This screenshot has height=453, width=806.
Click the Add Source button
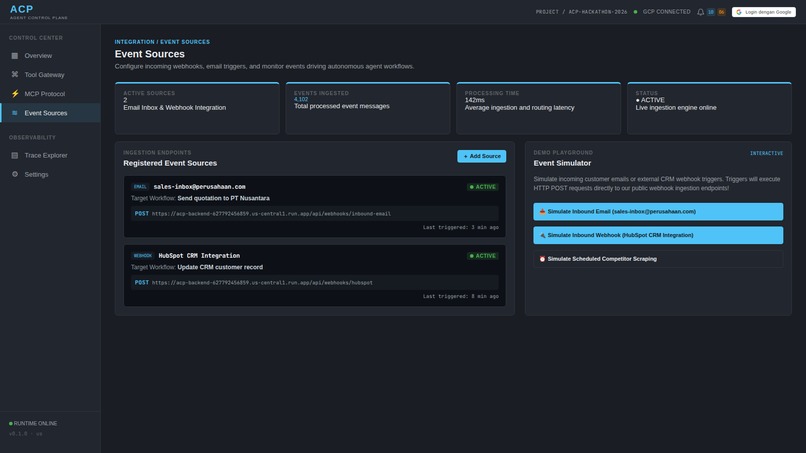pos(482,156)
